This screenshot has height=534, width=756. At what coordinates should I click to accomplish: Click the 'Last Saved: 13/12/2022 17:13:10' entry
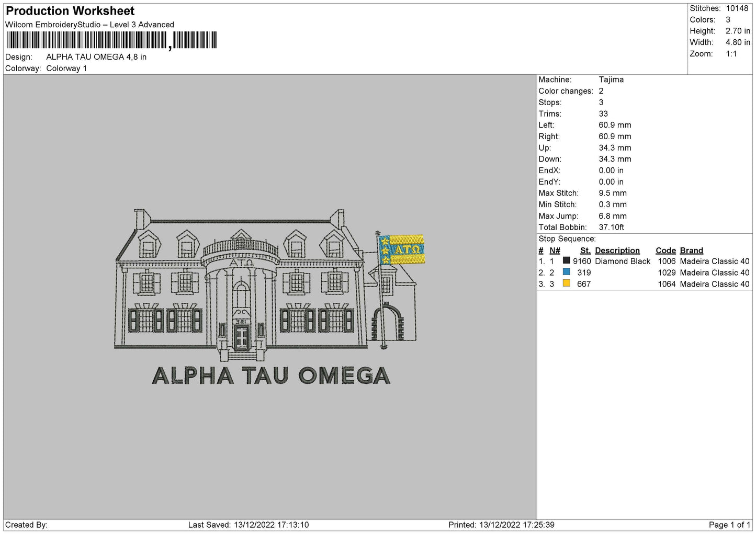coord(249,525)
